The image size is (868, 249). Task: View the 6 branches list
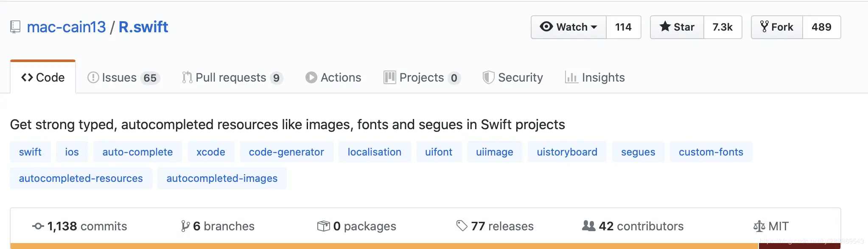click(218, 226)
